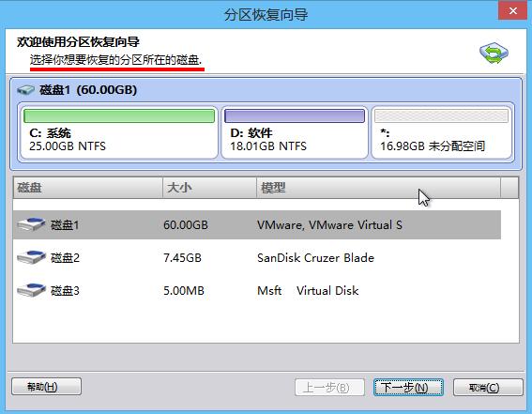Choose the SanDisk Cruzer Blade row

[x=257, y=257]
